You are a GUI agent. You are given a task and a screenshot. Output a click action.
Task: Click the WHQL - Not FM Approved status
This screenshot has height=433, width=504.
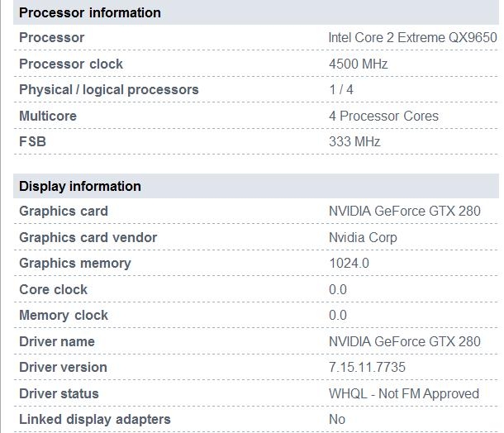[x=403, y=393]
